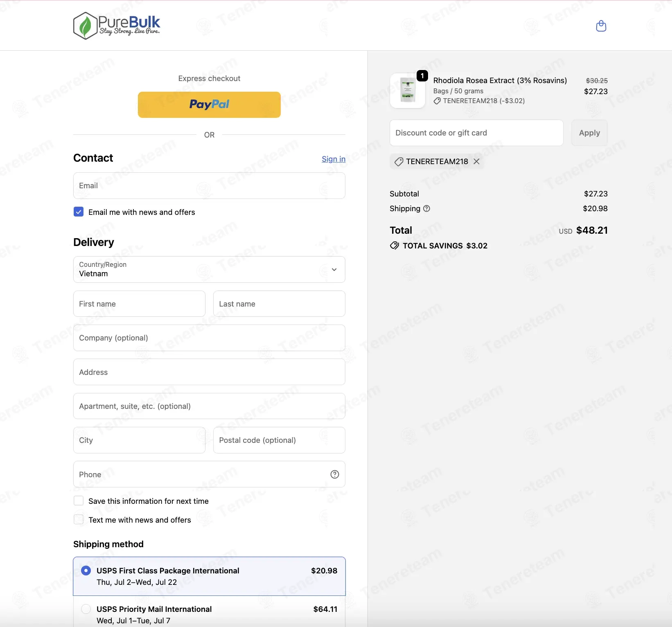
Task: Click the Rhodiola Rosea Extract product name
Action: [x=500, y=80]
